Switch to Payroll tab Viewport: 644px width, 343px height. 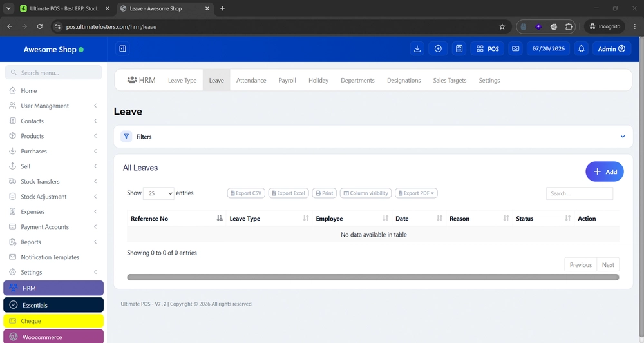click(x=287, y=80)
